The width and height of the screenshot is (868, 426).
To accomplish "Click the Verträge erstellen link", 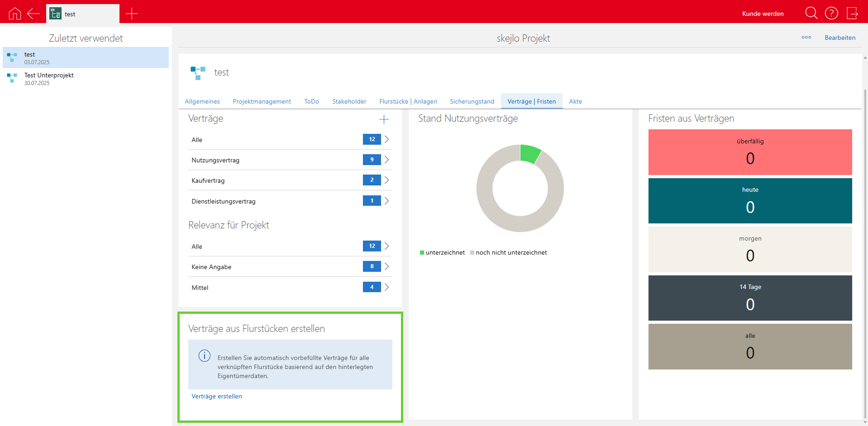I will point(217,396).
